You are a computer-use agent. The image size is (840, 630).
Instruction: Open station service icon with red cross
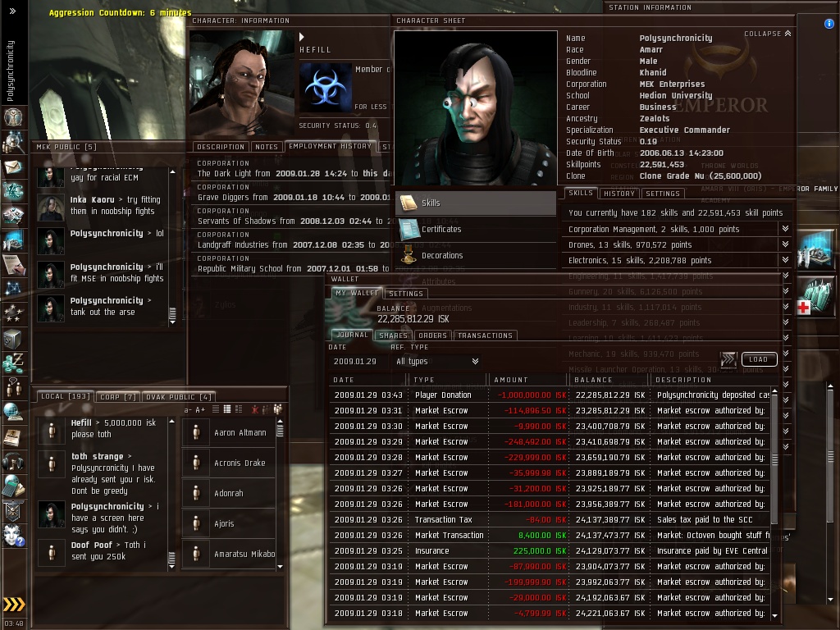pos(815,296)
